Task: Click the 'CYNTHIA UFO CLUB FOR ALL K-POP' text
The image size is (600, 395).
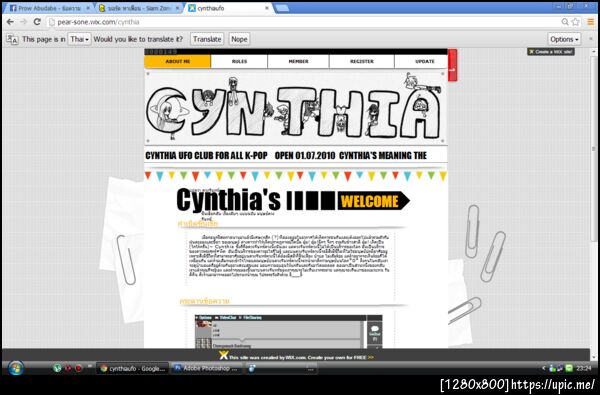Action: pyautogui.click(x=207, y=156)
